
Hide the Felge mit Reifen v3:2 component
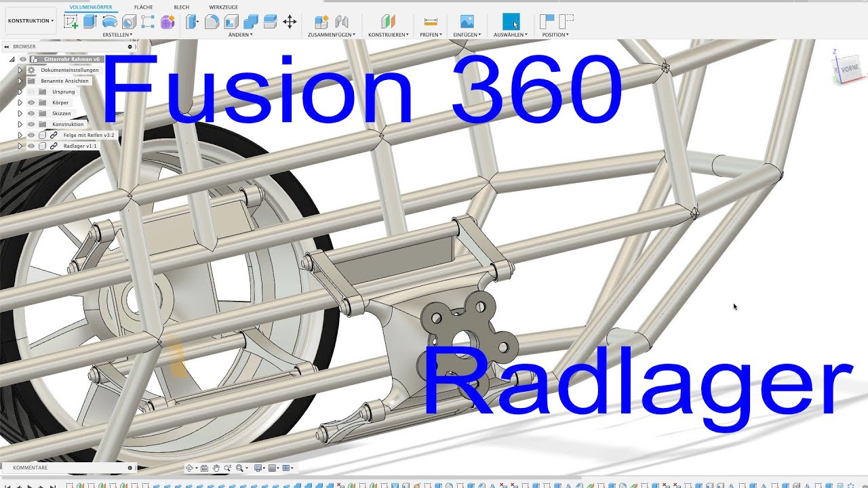[x=31, y=135]
